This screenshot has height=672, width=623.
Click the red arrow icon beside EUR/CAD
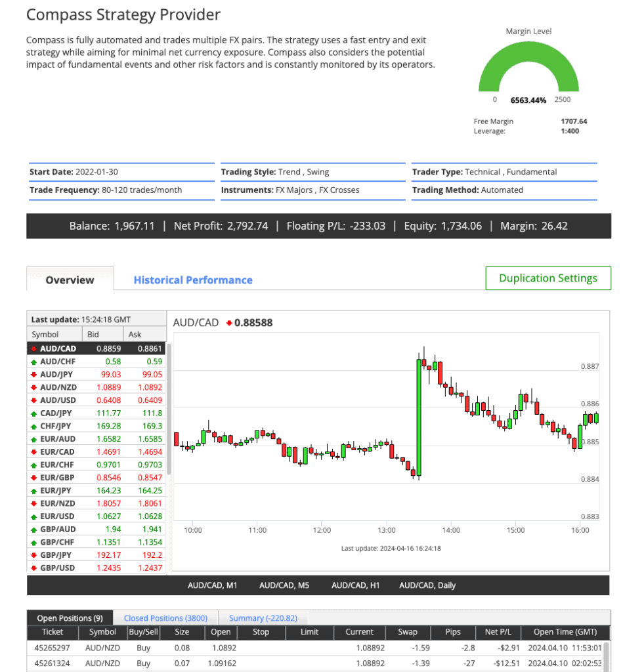coord(33,452)
